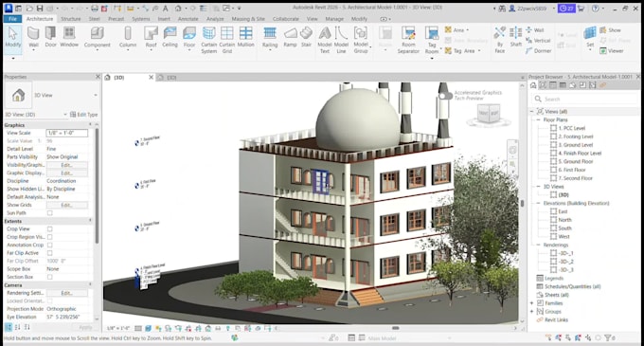The image size is (644, 346).
Task: Switch to the Collaborate ribbon tab
Action: click(286, 19)
